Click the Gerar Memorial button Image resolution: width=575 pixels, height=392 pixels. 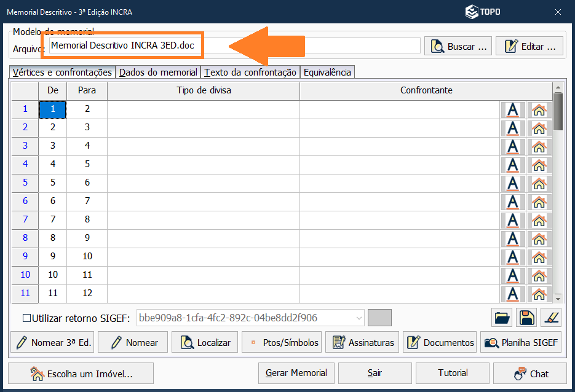tap(296, 374)
